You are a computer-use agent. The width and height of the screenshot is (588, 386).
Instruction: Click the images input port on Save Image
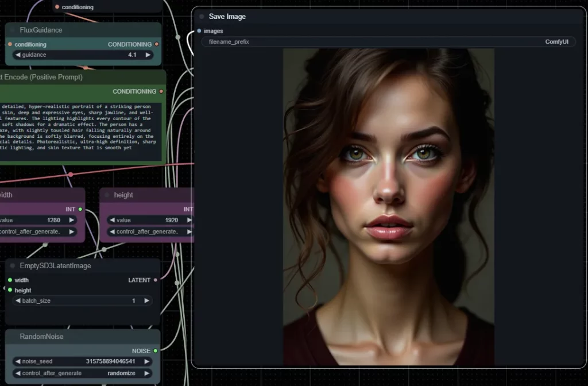(199, 31)
